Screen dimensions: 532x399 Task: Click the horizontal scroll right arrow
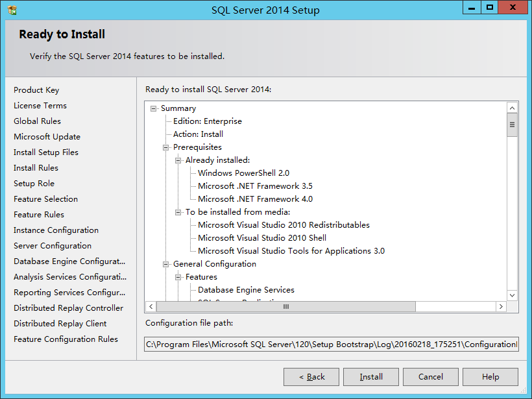click(x=501, y=306)
